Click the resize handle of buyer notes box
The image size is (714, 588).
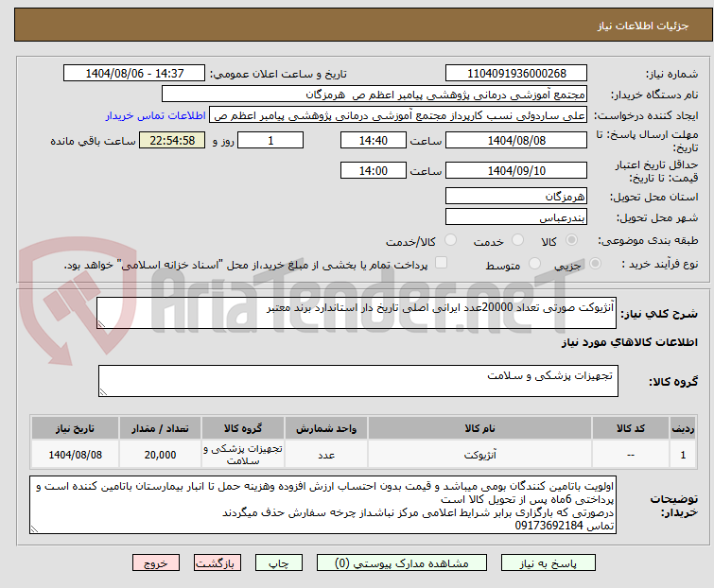(35, 529)
